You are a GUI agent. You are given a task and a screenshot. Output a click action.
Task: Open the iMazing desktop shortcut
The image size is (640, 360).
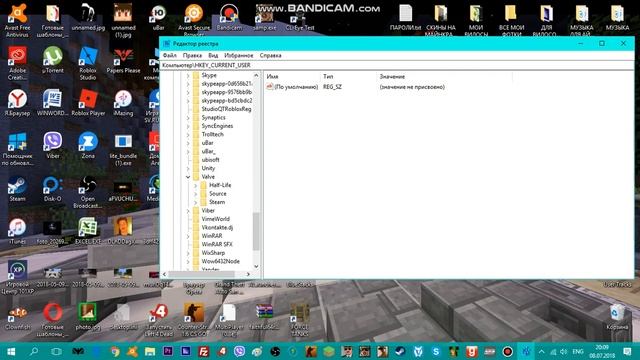click(123, 103)
